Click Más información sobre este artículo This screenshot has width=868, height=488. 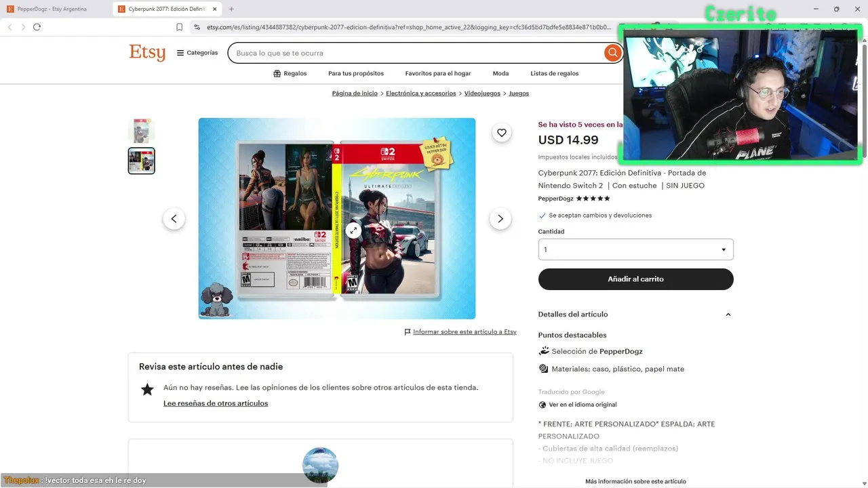[635, 481]
